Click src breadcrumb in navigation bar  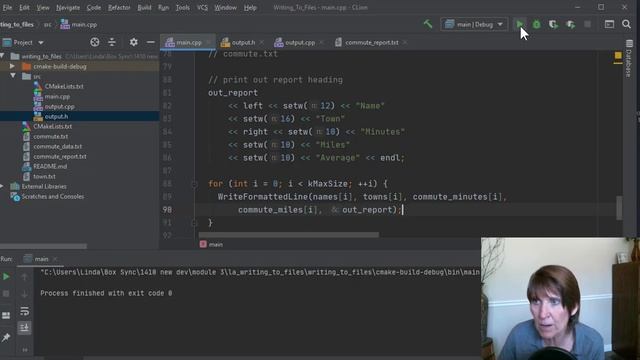click(47, 24)
